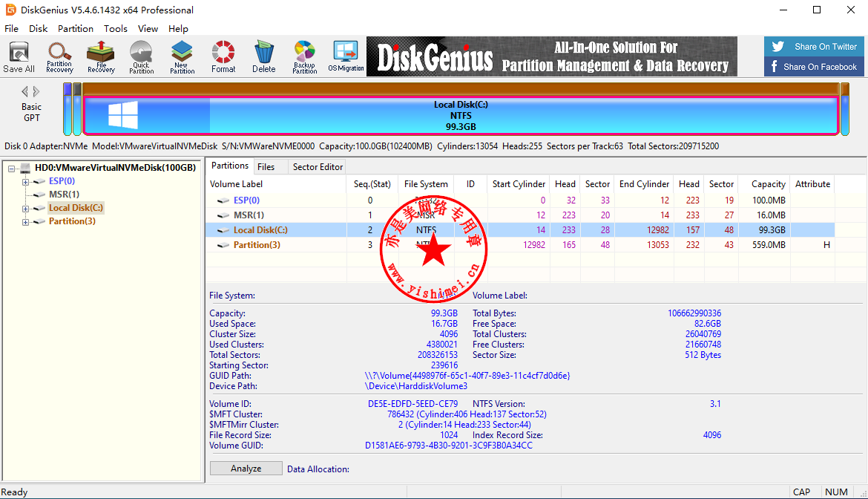Click the ESP(0) drive icon in partition table
Screen dimensions: 868x499
pos(223,200)
